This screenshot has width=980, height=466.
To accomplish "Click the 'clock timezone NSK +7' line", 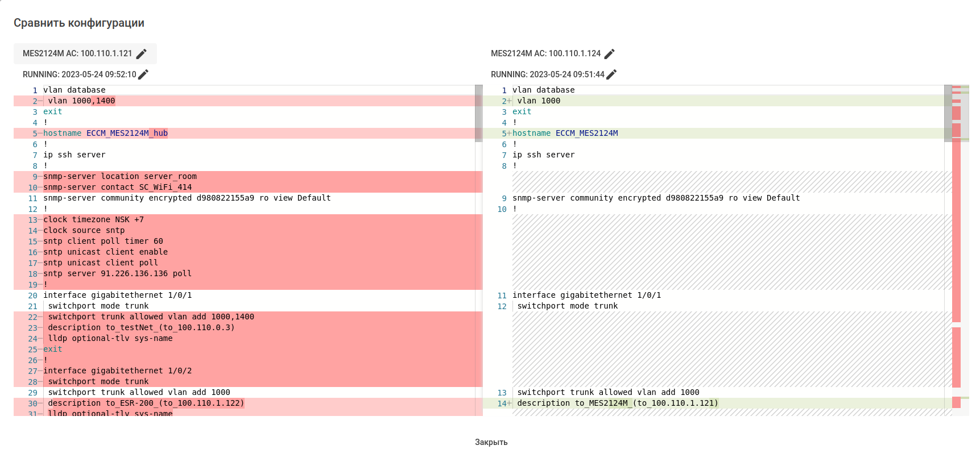I will [93, 220].
